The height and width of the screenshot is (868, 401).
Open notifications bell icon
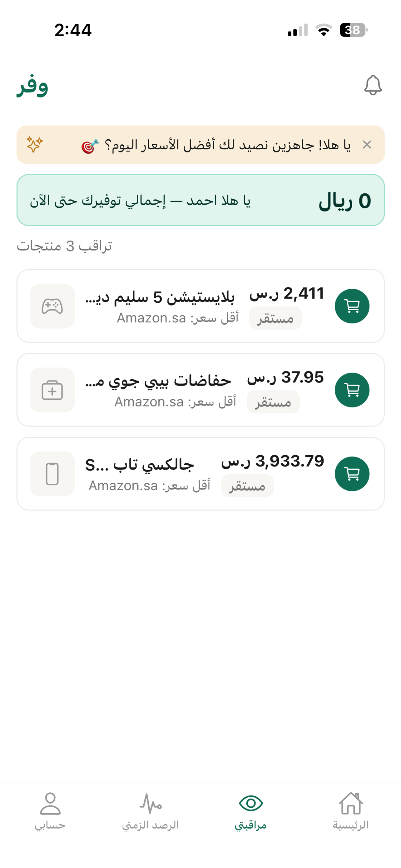point(373,85)
